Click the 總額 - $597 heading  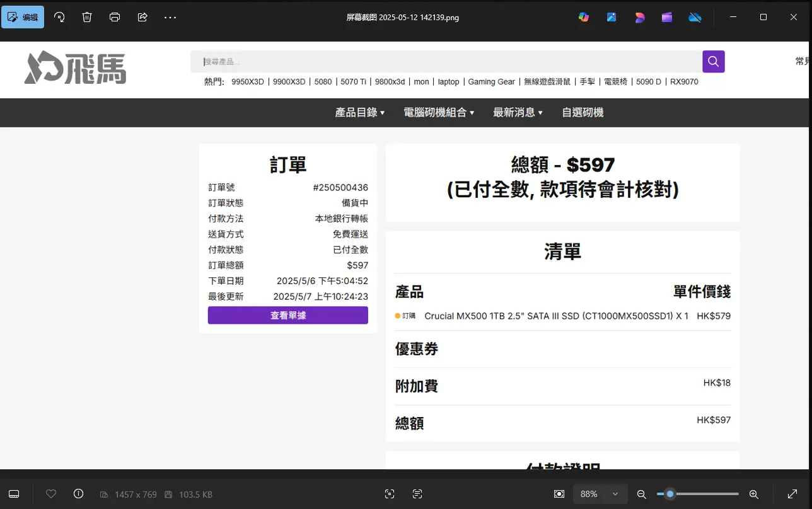point(563,165)
